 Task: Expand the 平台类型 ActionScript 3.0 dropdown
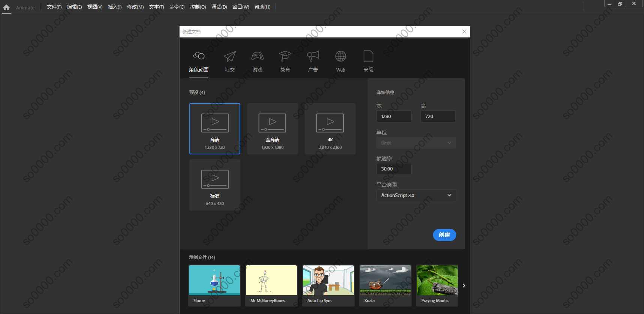(x=416, y=195)
